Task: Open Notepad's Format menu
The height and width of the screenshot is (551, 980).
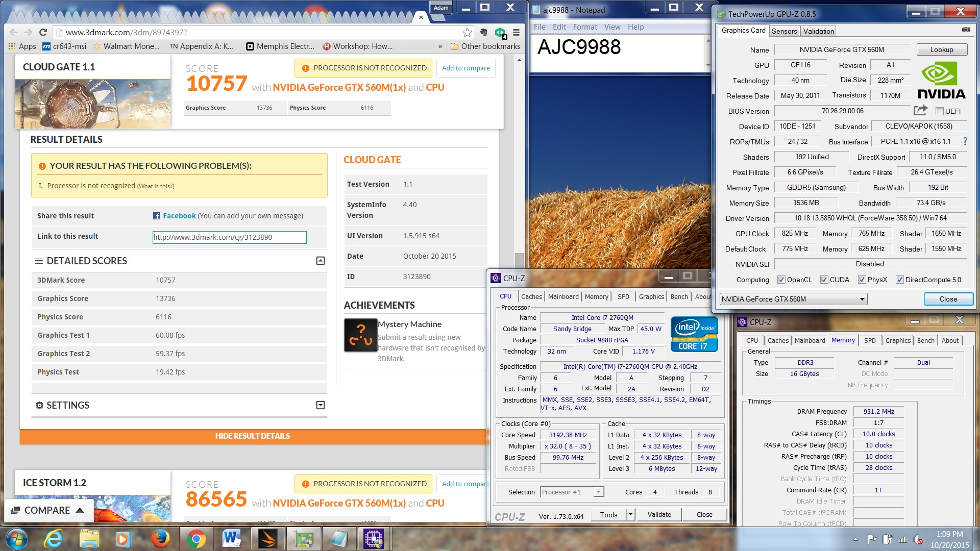Action: click(x=584, y=27)
